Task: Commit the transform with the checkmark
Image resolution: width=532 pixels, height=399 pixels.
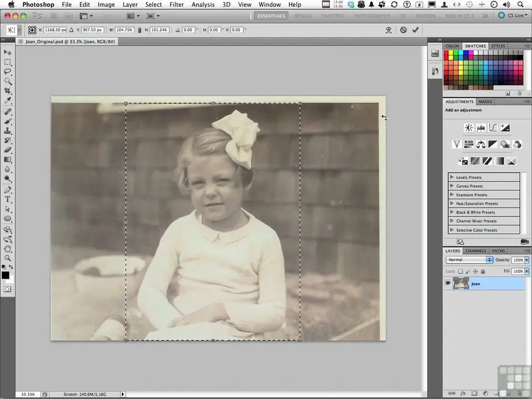Action: click(416, 30)
